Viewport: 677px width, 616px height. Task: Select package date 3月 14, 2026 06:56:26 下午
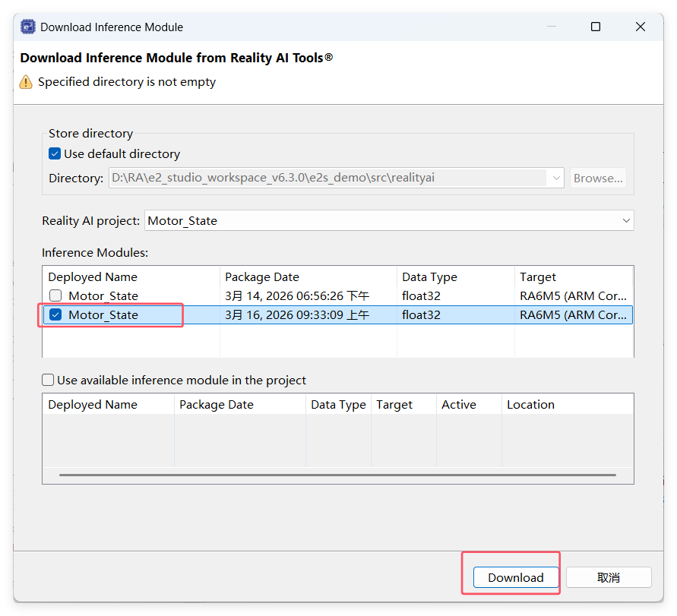pos(297,295)
